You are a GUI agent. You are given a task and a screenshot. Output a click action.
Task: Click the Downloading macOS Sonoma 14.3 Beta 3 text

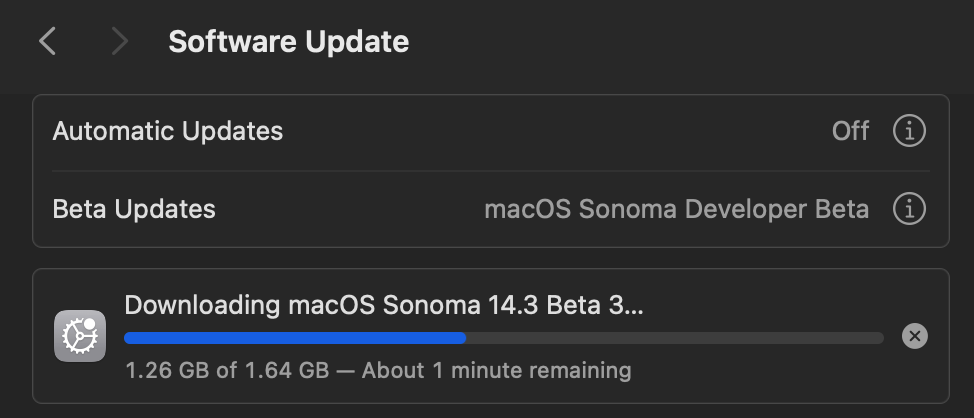click(384, 305)
